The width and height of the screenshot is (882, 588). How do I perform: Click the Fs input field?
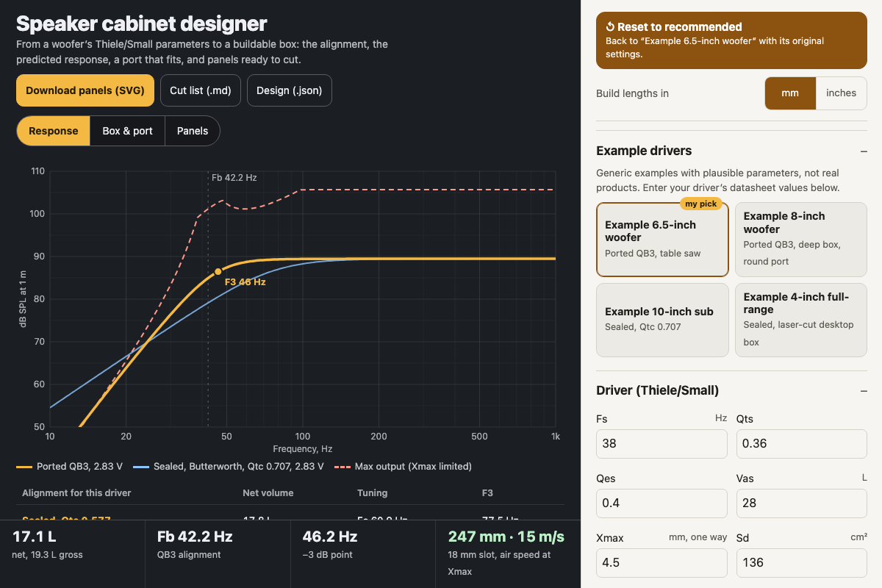tap(662, 444)
